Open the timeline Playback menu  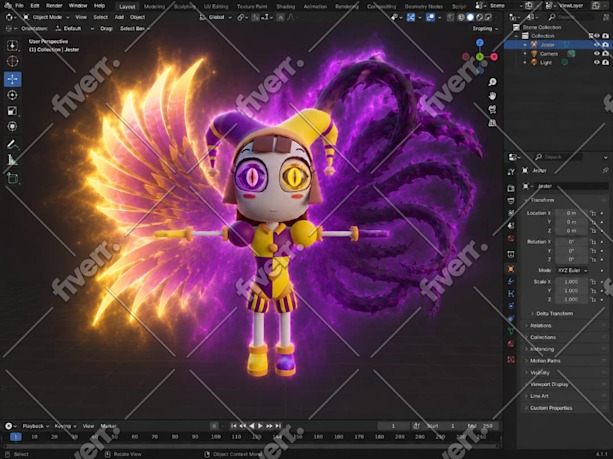(35, 426)
